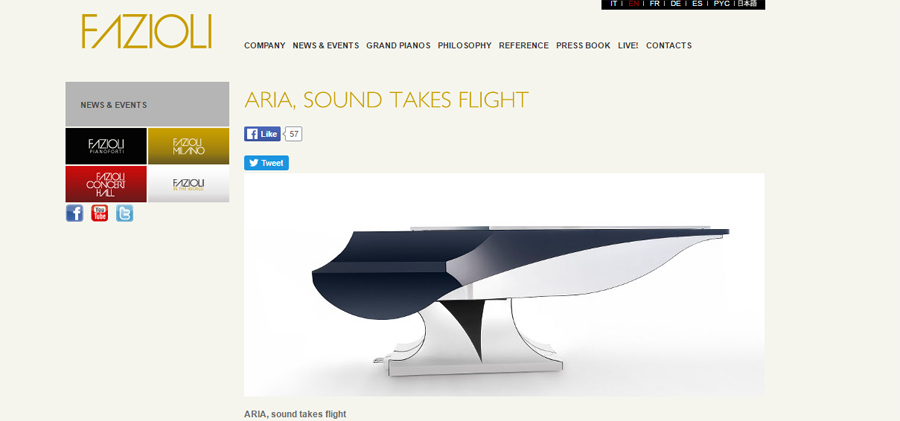
Task: Open the GRAND PIANOS menu
Action: (x=398, y=45)
